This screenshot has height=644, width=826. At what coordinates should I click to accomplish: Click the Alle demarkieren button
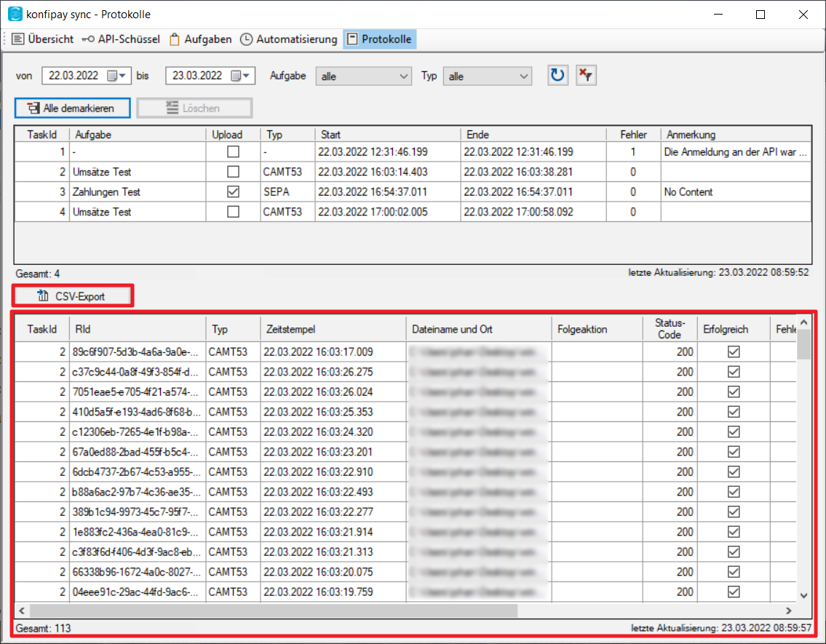(x=73, y=108)
